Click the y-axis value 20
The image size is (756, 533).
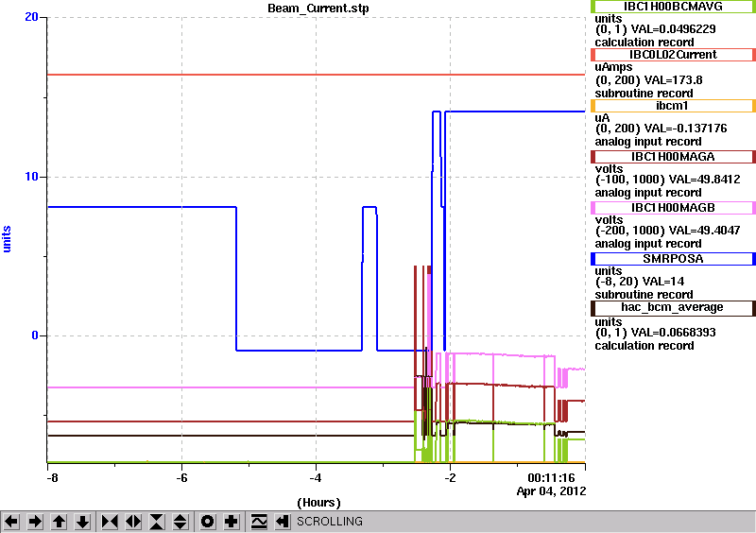[x=31, y=17]
